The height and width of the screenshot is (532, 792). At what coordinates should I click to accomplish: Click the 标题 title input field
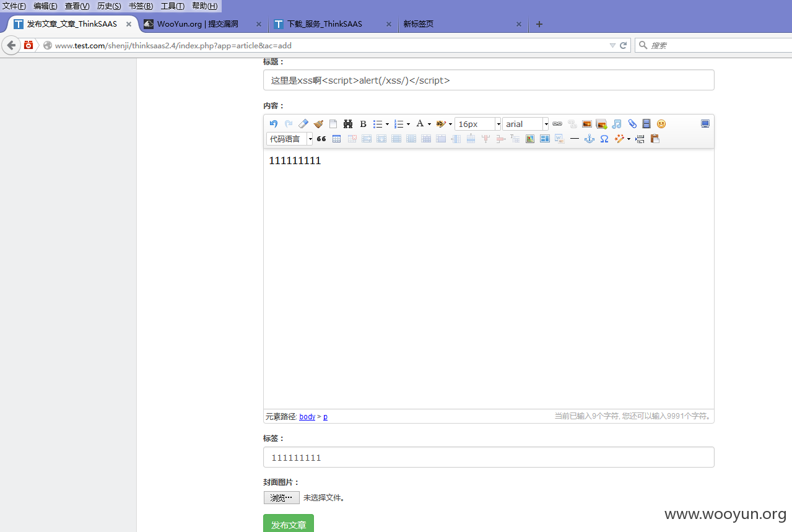pos(489,80)
